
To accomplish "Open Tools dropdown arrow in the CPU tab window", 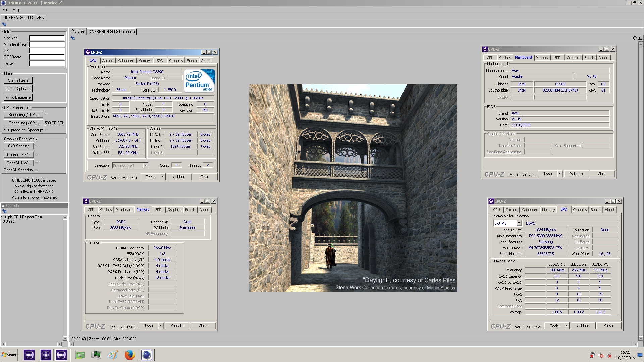I will click(162, 177).
